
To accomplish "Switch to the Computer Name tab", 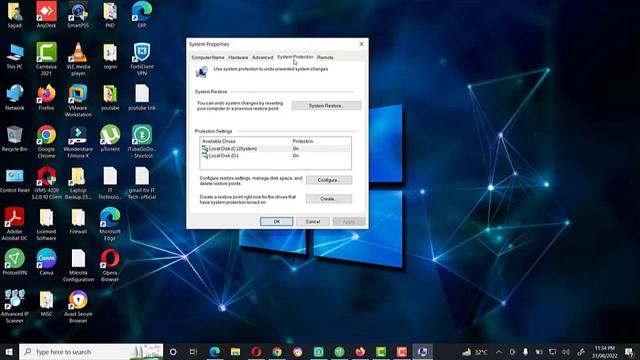I will tap(208, 58).
